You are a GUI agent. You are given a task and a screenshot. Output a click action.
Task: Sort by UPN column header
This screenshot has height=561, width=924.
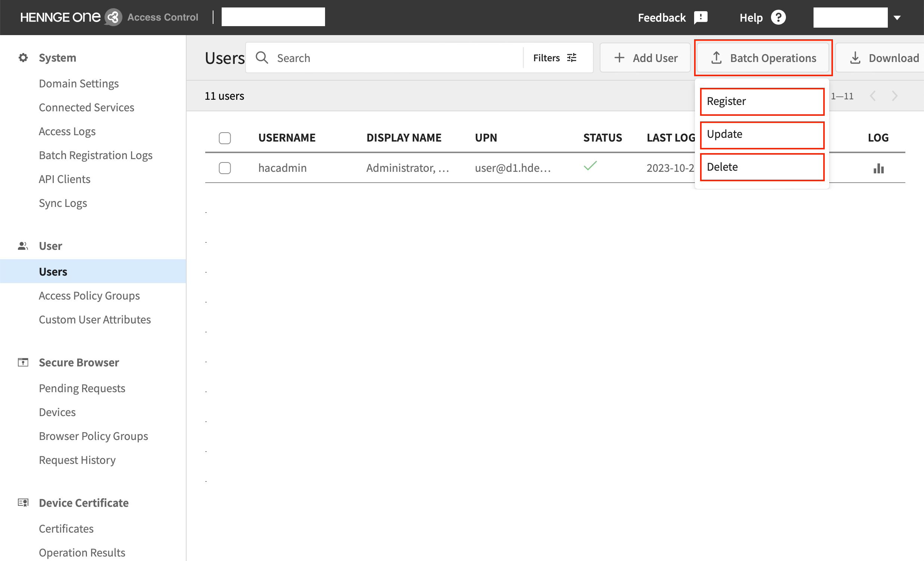486,138
